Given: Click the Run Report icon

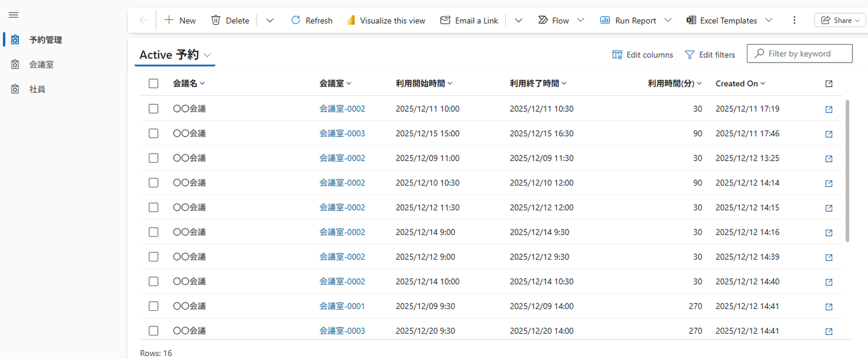Looking at the screenshot, I should point(605,20).
